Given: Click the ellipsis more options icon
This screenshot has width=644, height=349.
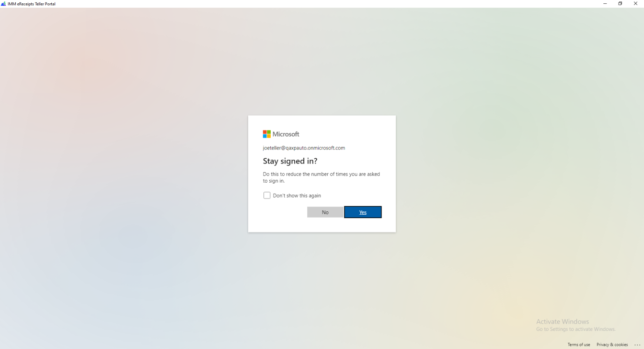Looking at the screenshot, I should click(x=637, y=345).
